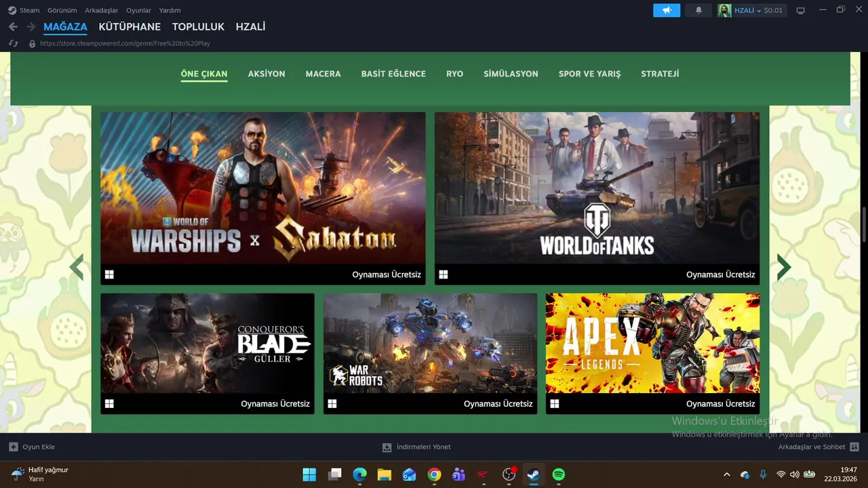Go back with the left arrow
The width and height of the screenshot is (868, 488).
(13, 26)
